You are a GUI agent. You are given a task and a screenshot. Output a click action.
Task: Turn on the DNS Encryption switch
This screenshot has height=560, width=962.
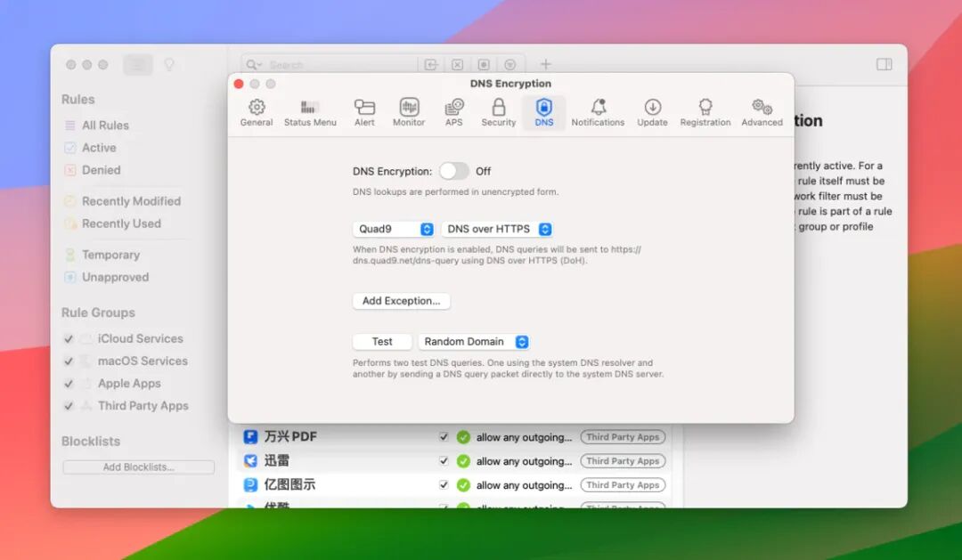tap(454, 171)
